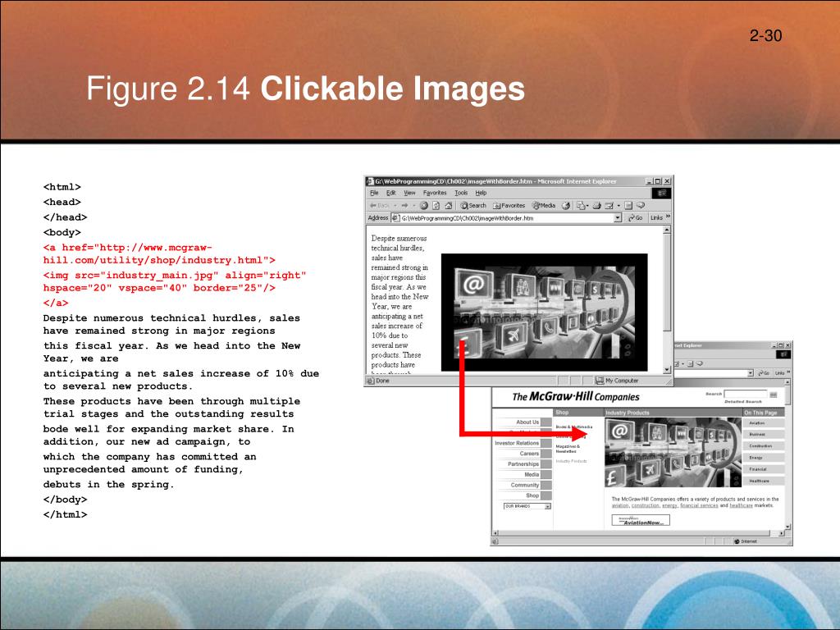Image resolution: width=840 pixels, height=630 pixels.
Task: Click the financial services hyperlink in paragraph
Action: [699, 505]
